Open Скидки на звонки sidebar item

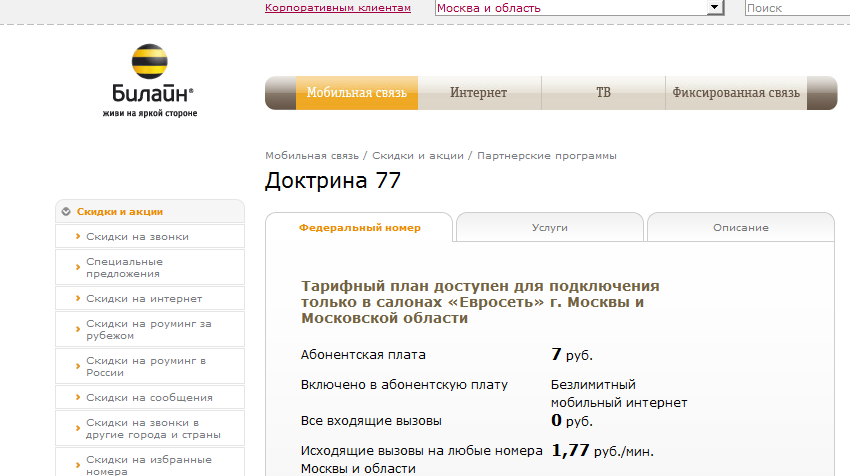(x=150, y=236)
